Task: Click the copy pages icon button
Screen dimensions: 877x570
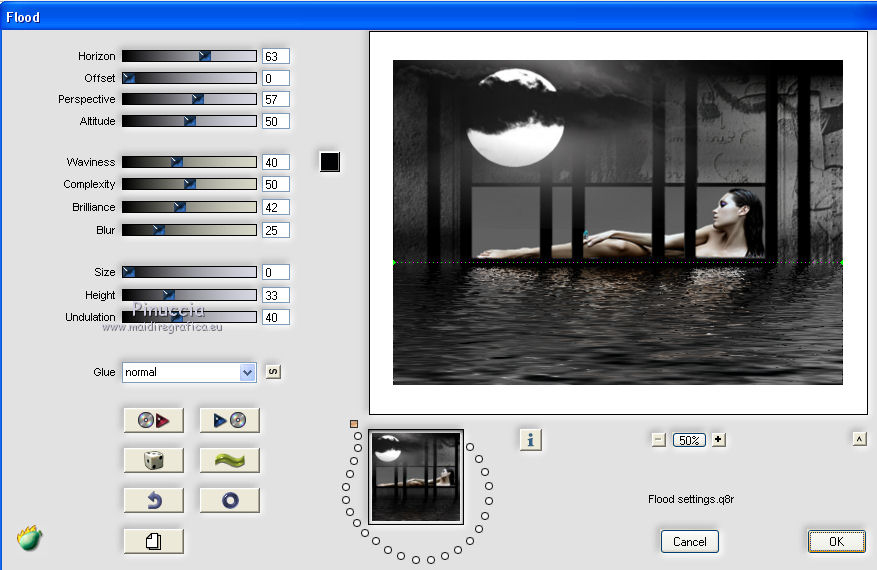Action: (153, 541)
